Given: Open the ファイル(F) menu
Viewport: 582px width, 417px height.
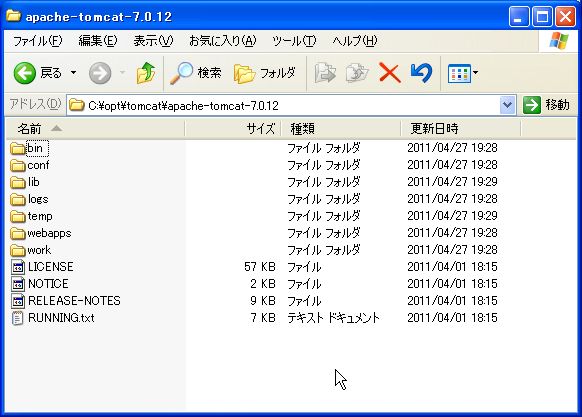Looking at the screenshot, I should (x=37, y=40).
